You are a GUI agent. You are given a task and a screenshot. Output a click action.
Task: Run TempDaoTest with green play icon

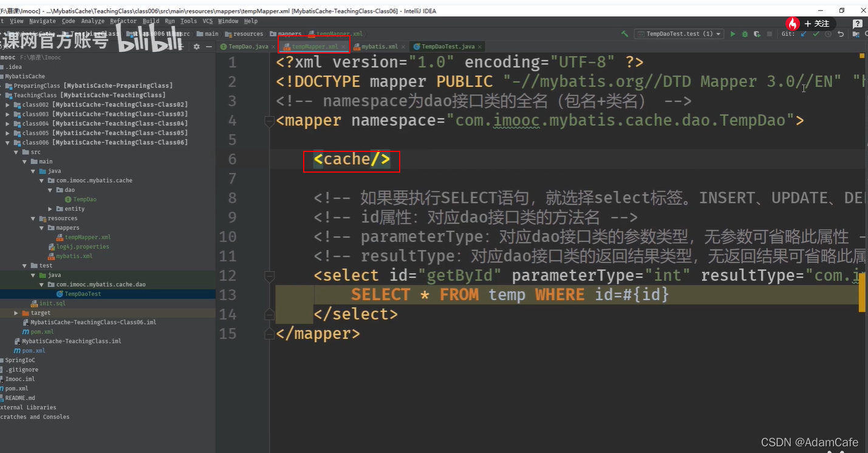(733, 34)
